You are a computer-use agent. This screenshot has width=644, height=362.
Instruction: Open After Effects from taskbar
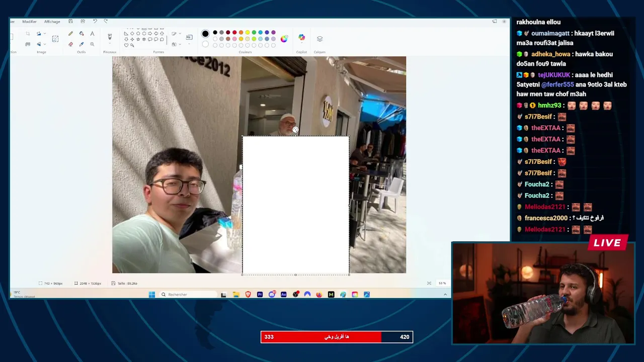click(284, 295)
